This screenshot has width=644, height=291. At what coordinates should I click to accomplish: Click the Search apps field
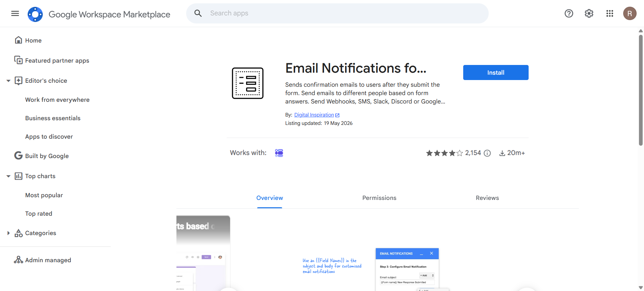[337, 13]
